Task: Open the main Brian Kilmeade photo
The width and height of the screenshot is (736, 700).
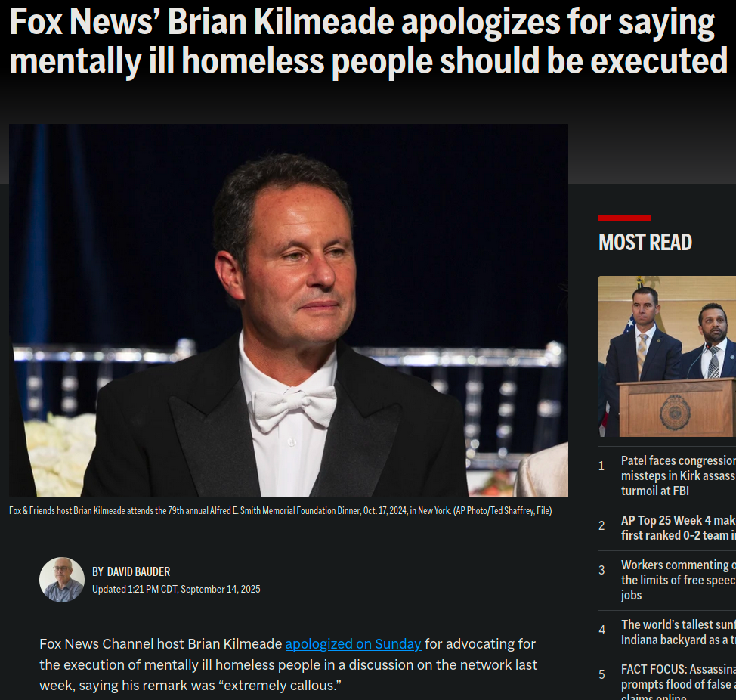Action: pyautogui.click(x=288, y=310)
